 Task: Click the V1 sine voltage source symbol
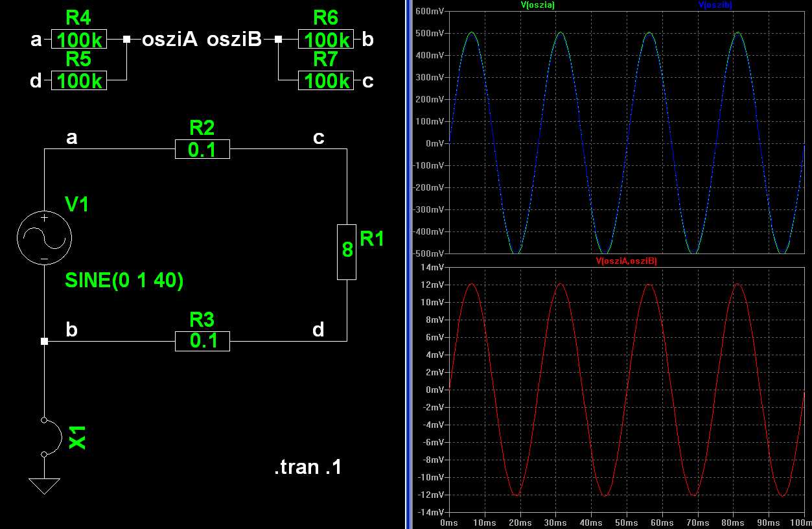(44, 238)
